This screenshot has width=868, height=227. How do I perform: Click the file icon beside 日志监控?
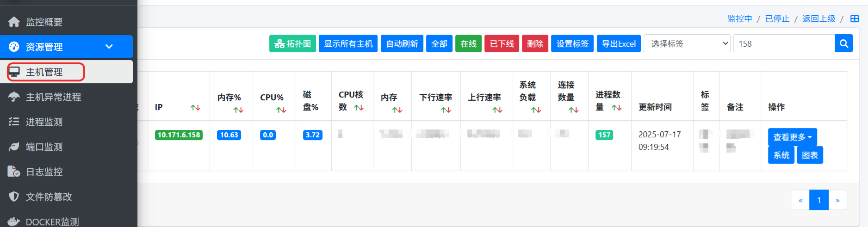pos(14,172)
